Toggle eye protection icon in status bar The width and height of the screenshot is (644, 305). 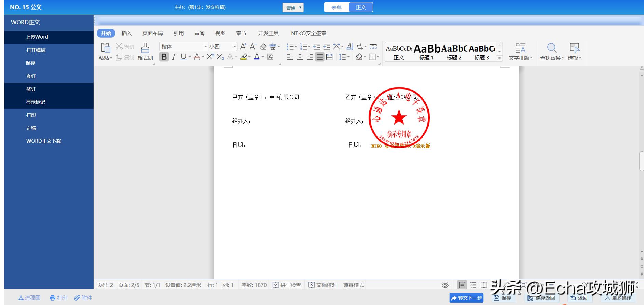click(x=445, y=285)
